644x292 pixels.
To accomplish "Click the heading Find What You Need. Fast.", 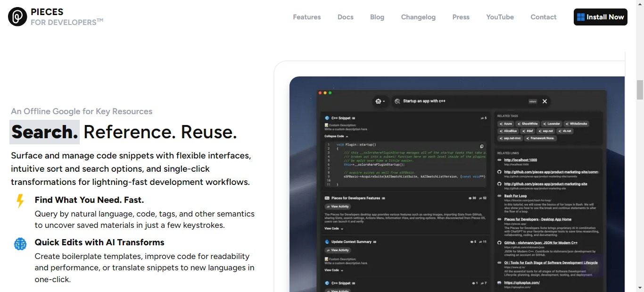I will click(89, 200).
